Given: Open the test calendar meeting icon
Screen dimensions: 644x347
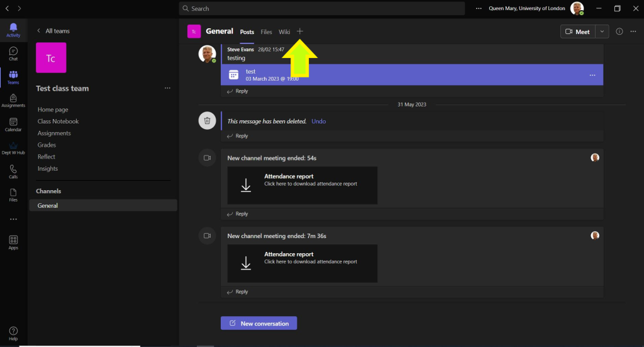Looking at the screenshot, I should coord(233,75).
